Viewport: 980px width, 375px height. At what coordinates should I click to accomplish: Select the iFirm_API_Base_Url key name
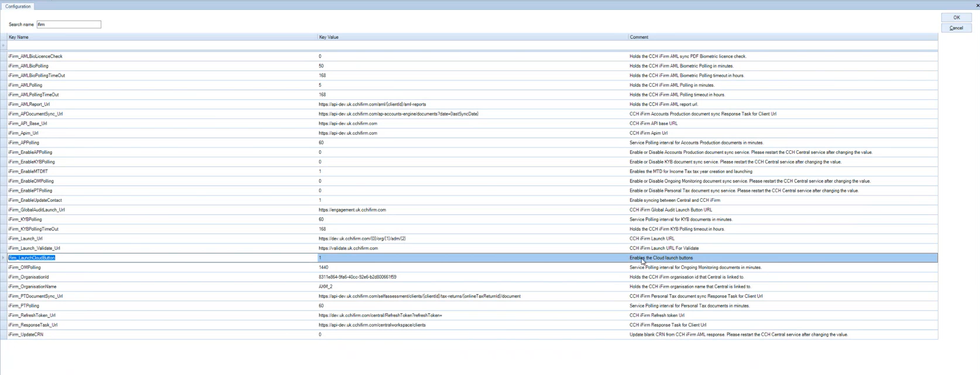pos(28,123)
